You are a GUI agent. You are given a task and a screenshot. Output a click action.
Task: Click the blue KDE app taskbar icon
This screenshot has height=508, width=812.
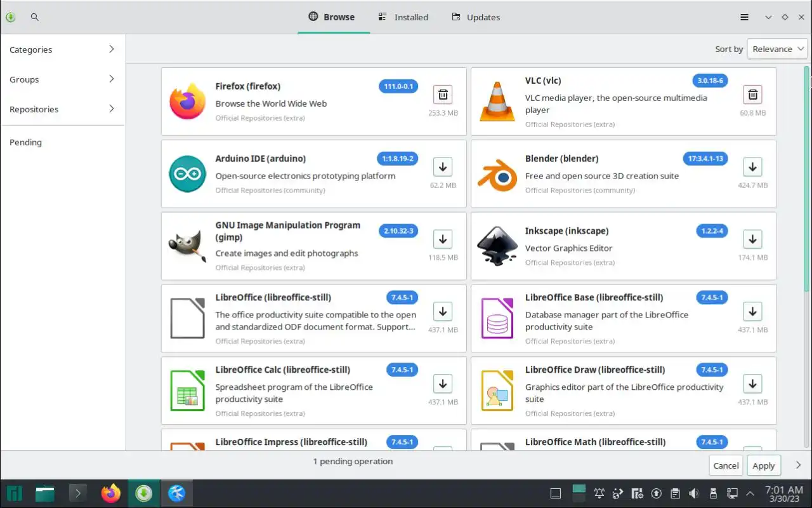click(177, 493)
